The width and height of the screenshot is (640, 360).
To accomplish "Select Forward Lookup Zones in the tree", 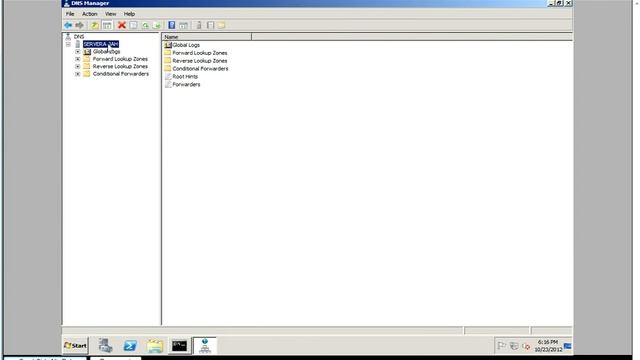I will pyautogui.click(x=120, y=59).
